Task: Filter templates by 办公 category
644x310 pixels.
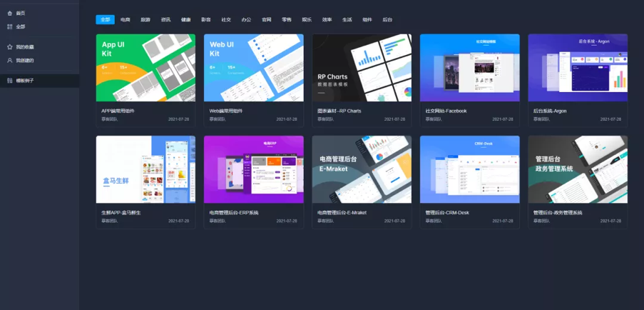Action: [247, 20]
